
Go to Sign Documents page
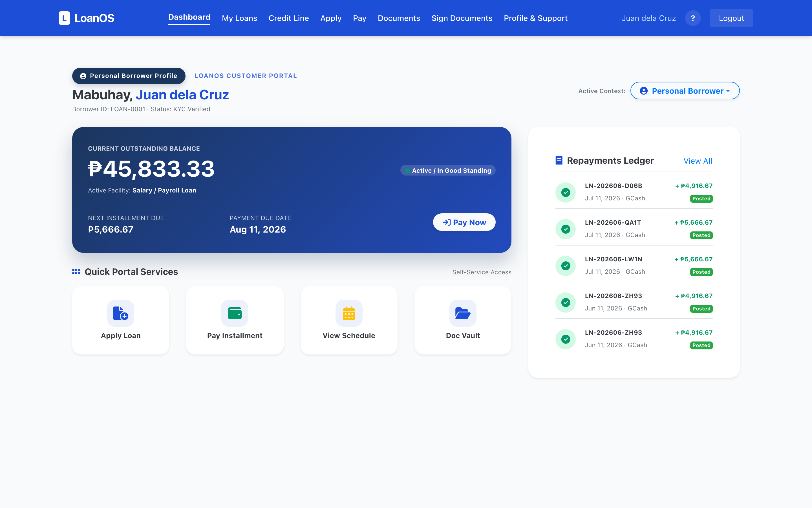click(x=462, y=18)
